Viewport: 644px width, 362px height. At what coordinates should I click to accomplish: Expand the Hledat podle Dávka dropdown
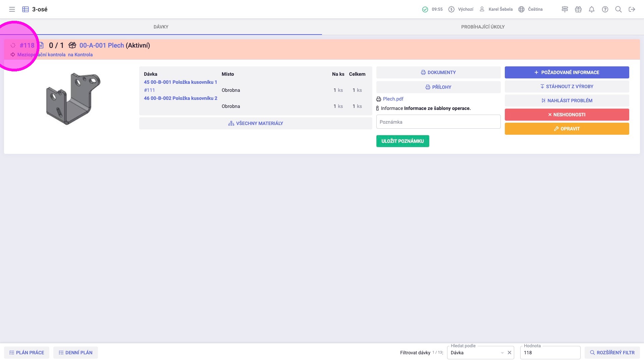[502, 353]
